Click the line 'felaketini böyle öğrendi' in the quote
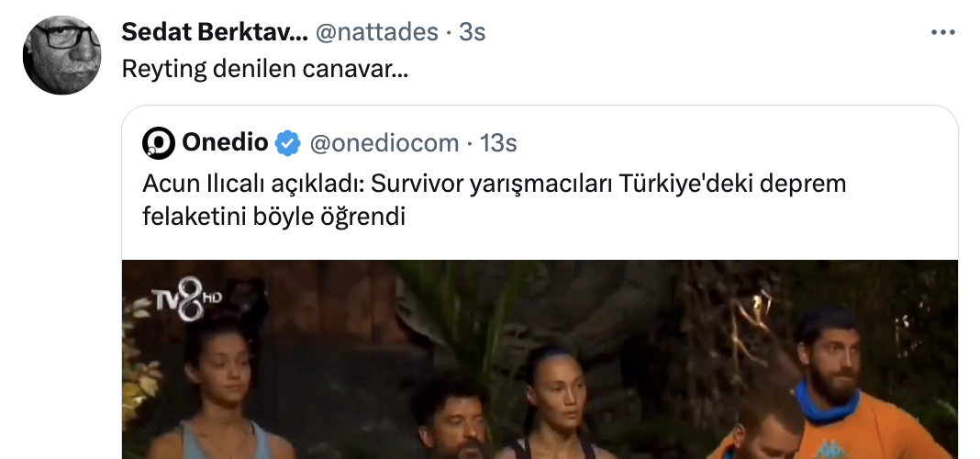The image size is (980, 459). click(273, 218)
